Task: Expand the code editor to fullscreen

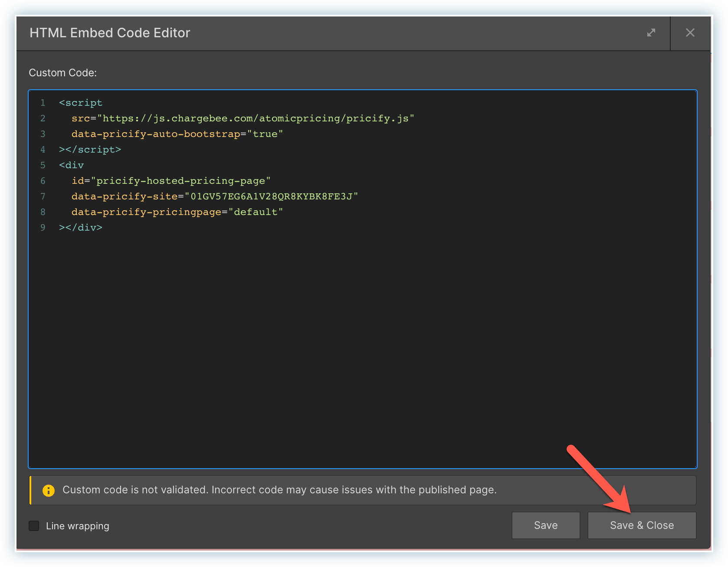Action: pyautogui.click(x=651, y=33)
